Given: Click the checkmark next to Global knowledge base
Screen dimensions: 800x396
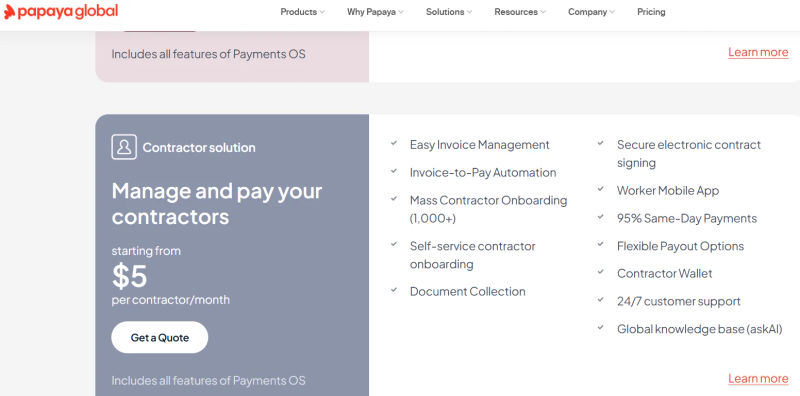Looking at the screenshot, I should (601, 328).
